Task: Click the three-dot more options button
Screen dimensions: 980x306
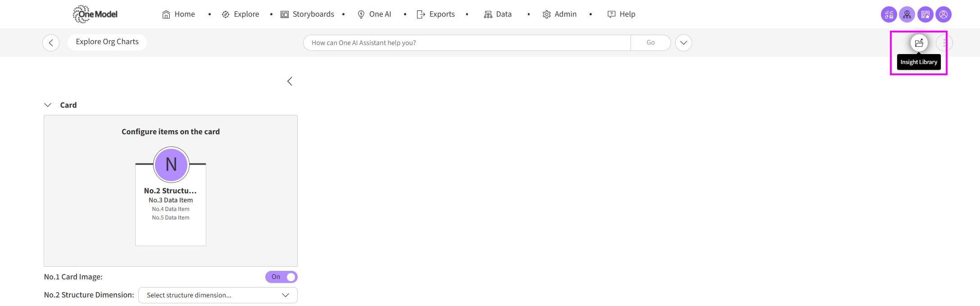Action: pyautogui.click(x=944, y=43)
